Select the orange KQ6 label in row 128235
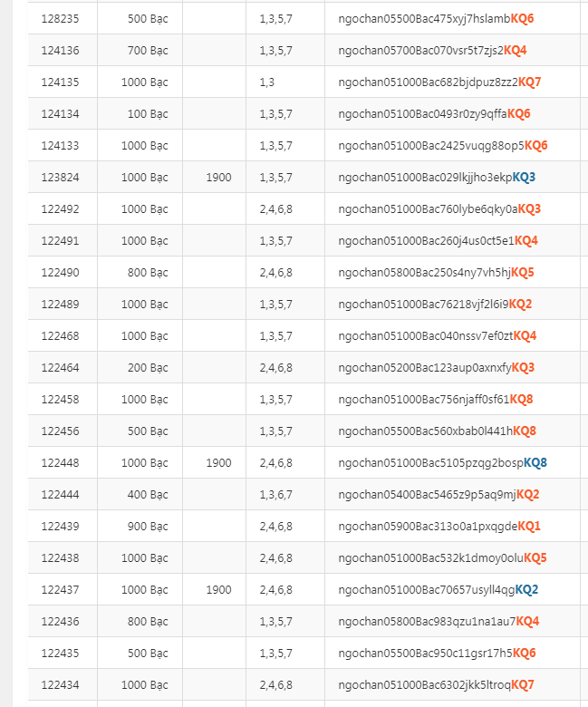Image resolution: width=588 pixels, height=707 pixels. [x=522, y=18]
